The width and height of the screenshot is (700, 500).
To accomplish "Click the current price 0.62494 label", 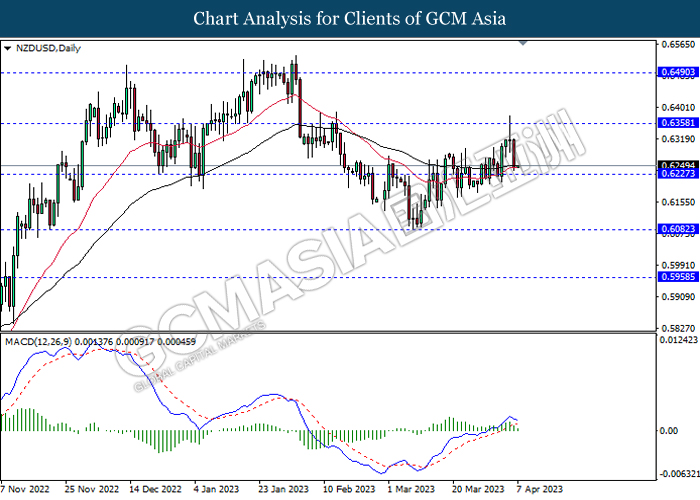I will point(678,165).
